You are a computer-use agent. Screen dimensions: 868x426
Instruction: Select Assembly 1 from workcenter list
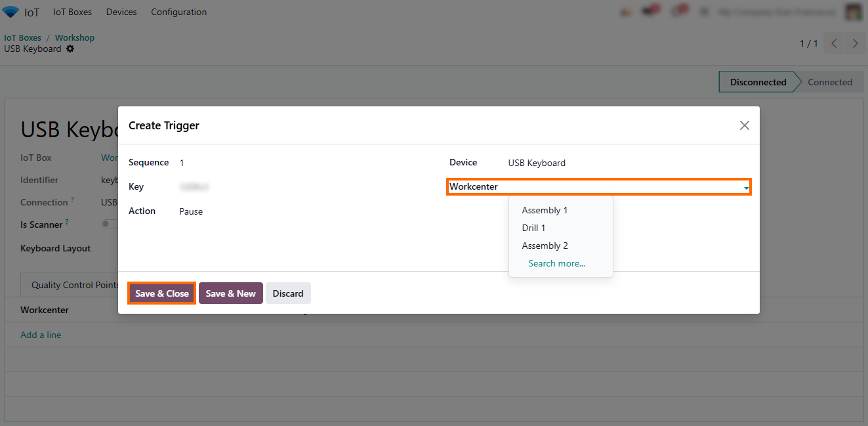[x=545, y=210]
